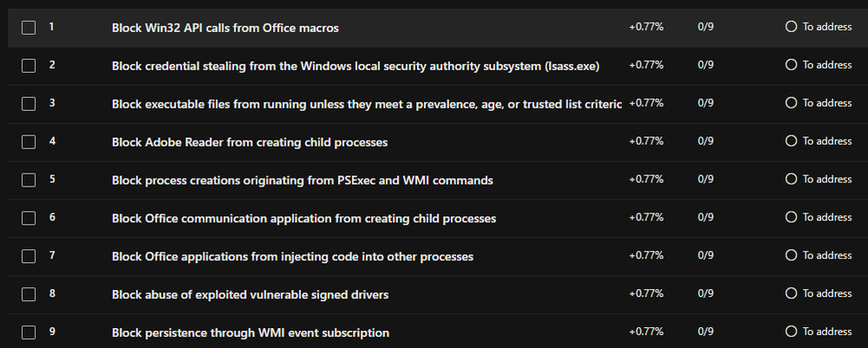Click 'Block Adobe Reader from creating child processes'
Viewport: 868px width, 348px height.
(249, 142)
